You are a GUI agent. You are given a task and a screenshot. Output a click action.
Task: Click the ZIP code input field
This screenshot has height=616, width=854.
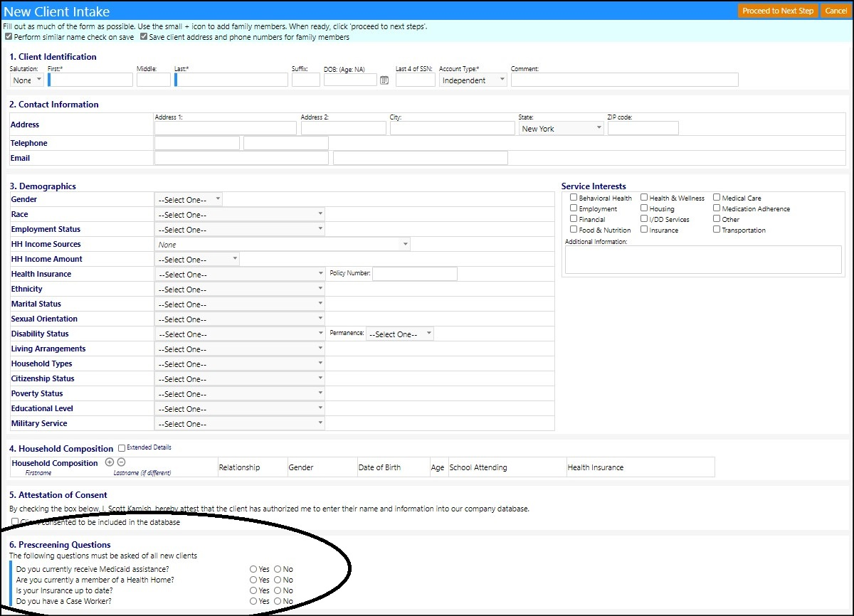pyautogui.click(x=643, y=128)
